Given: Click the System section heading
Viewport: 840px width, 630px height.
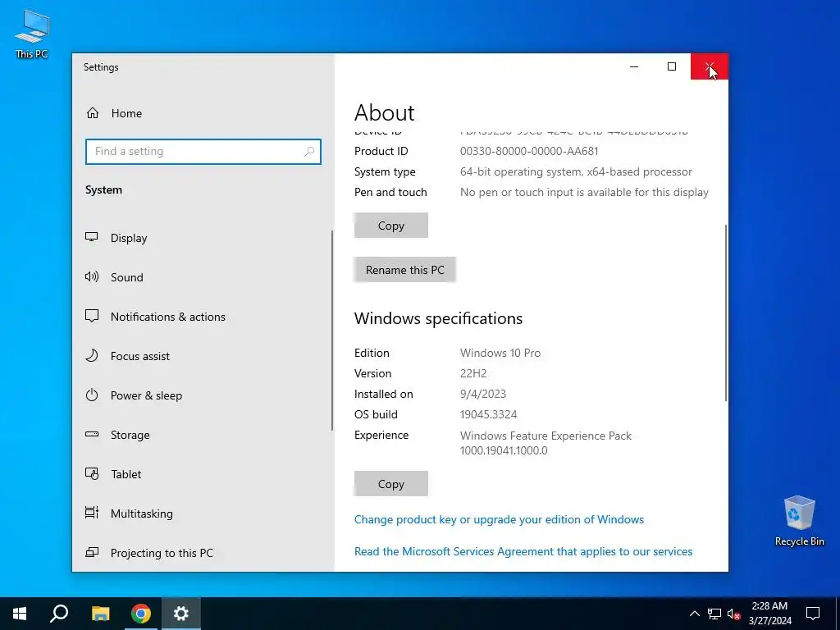Looking at the screenshot, I should (x=103, y=189).
